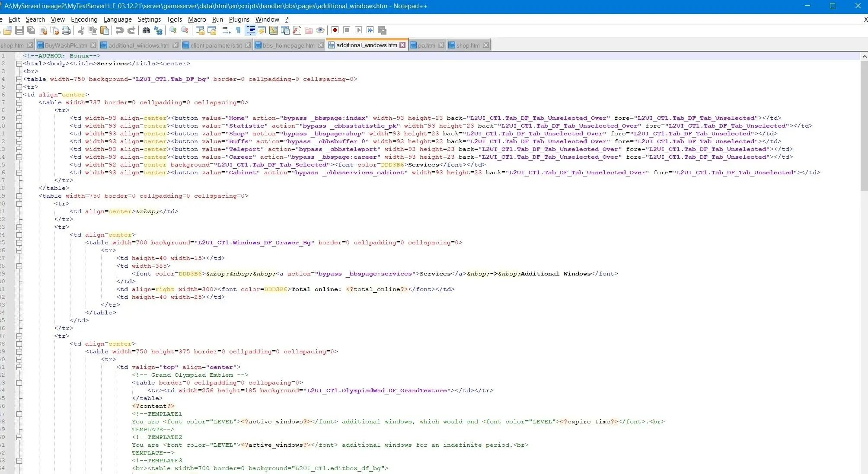Image resolution: width=868 pixels, height=474 pixels.
Task: Open the Settings menu
Action: tap(149, 19)
